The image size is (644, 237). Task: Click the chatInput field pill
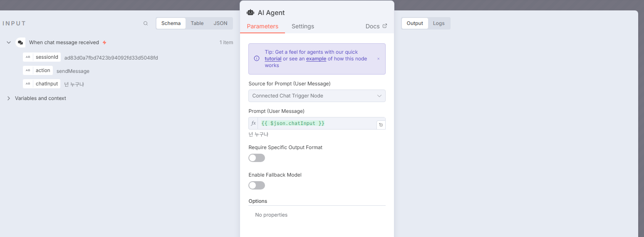(42, 84)
